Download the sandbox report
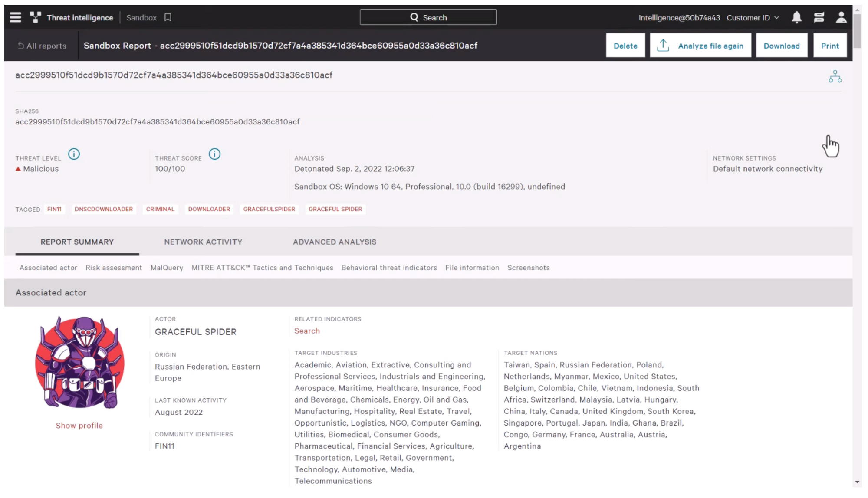 (782, 46)
